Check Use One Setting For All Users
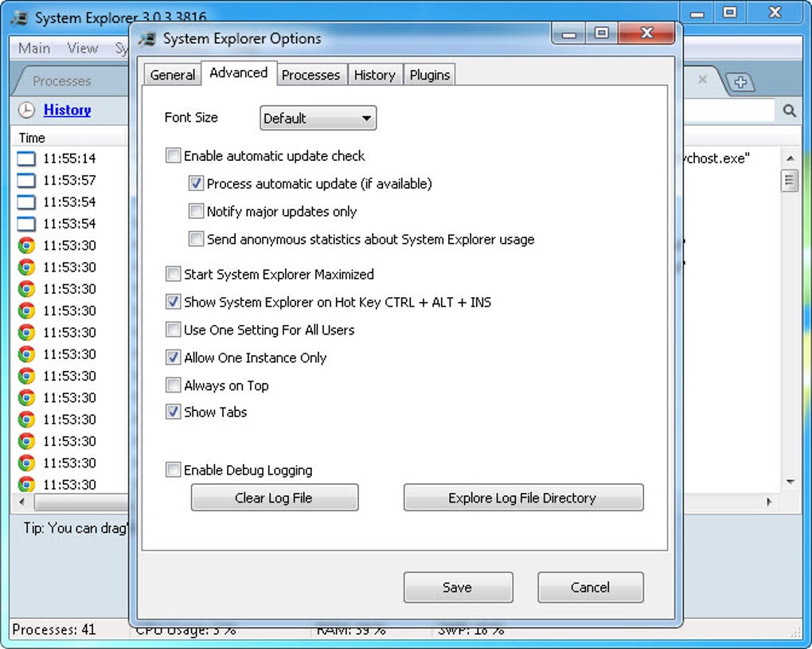 point(173,330)
